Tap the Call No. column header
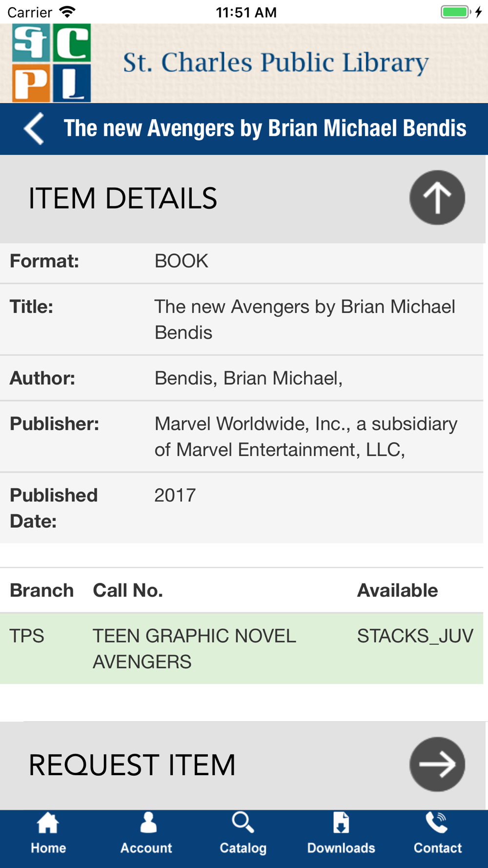 click(128, 591)
